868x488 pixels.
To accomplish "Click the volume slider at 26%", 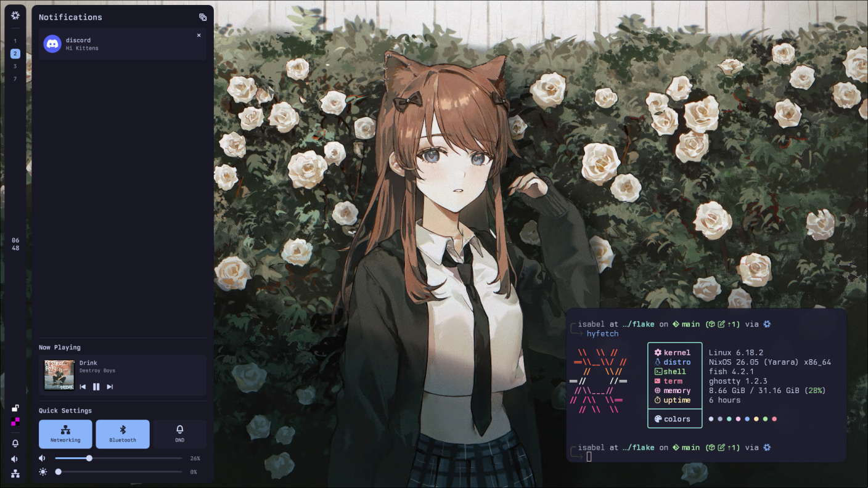I will point(89,458).
